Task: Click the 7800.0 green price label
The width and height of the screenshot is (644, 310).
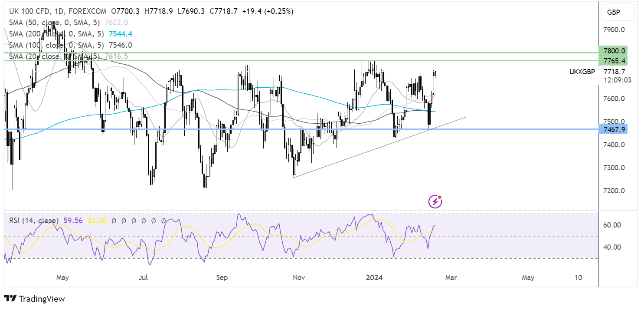Action: click(612, 51)
